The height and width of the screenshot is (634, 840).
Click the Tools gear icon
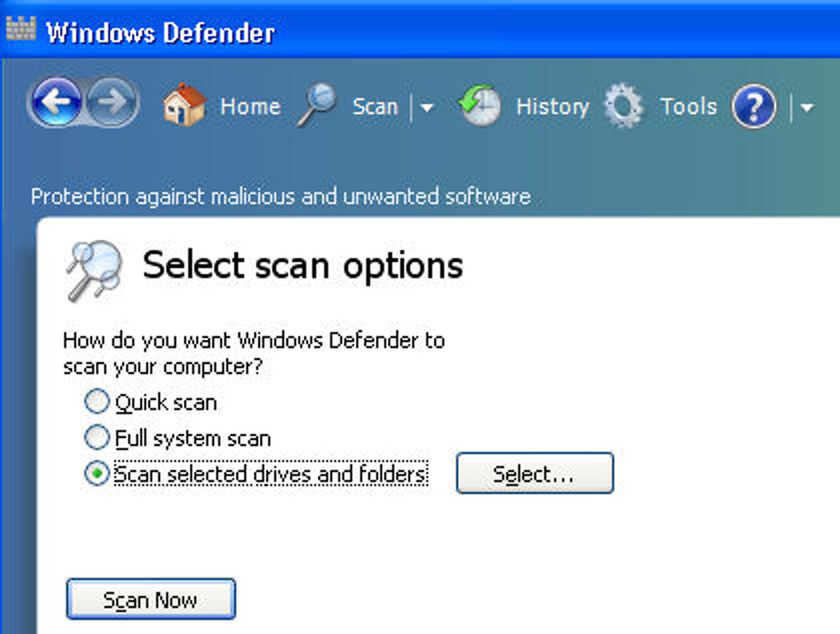(x=623, y=105)
